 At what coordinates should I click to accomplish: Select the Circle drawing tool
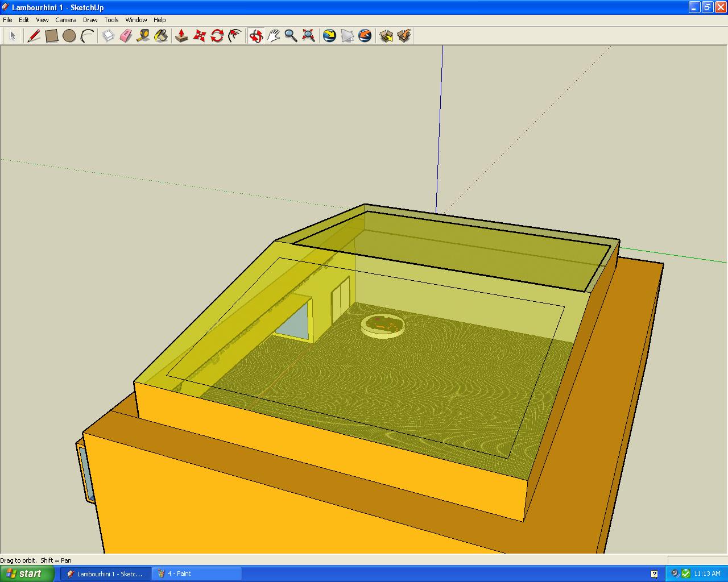[69, 36]
